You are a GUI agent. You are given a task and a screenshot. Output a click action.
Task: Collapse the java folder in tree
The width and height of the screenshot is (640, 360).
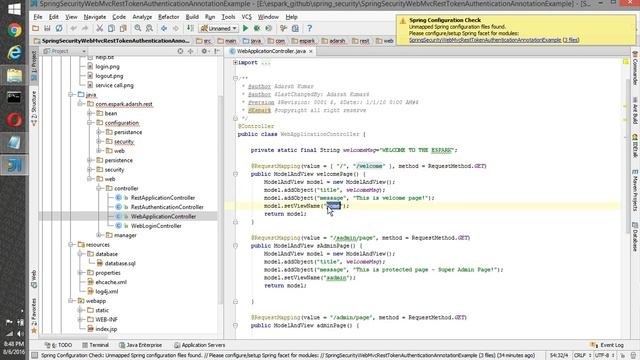coord(71,95)
